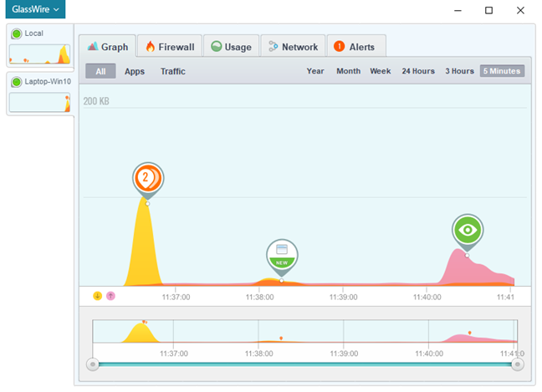Click the Firewall flame icon
Screen dimensions: 542x392
pyautogui.click(x=151, y=46)
